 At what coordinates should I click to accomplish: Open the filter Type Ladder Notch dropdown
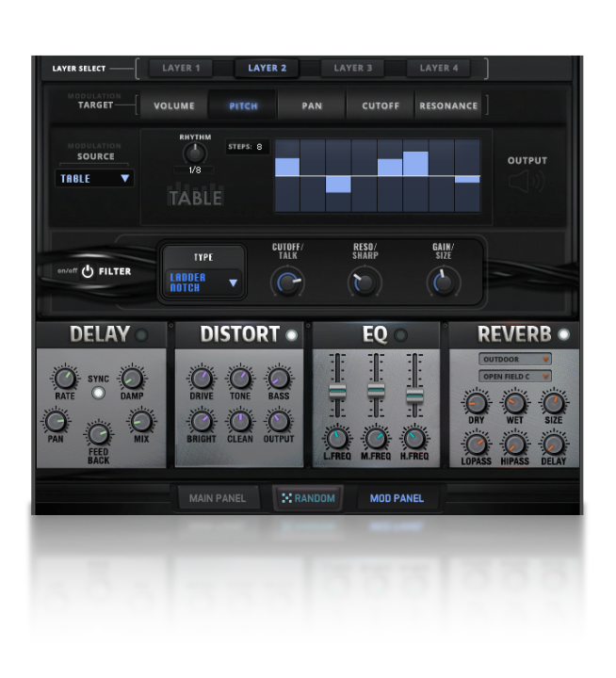(203, 282)
